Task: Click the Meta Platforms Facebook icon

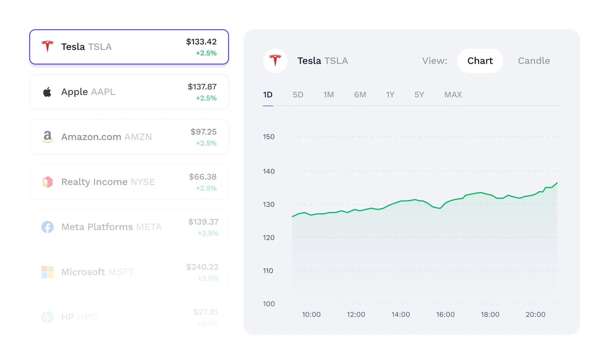Action: pyautogui.click(x=48, y=227)
